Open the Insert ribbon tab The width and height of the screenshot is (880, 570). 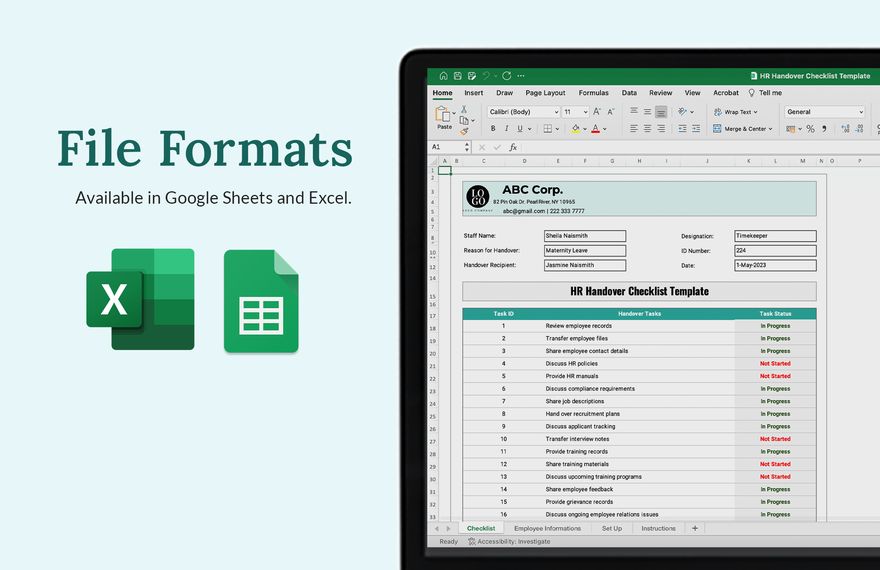pos(474,93)
